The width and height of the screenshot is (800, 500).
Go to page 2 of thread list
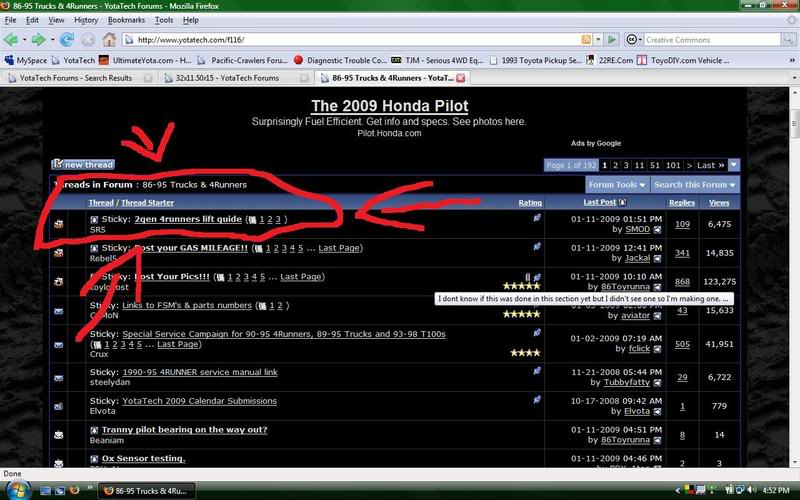tap(615, 165)
